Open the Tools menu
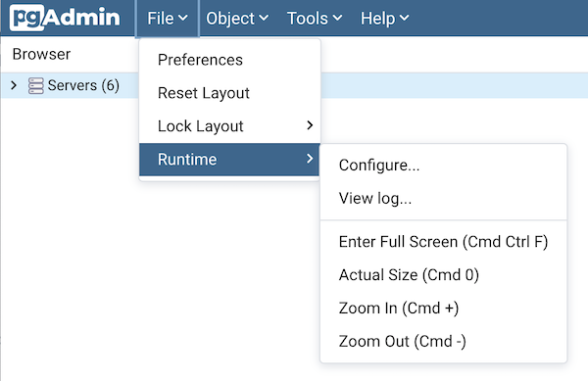588x381 pixels. [x=315, y=19]
